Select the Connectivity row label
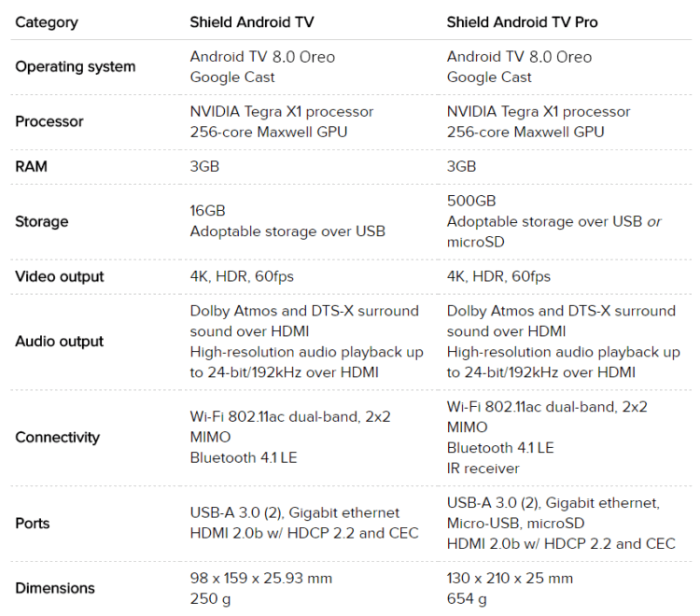The image size is (700, 616). point(57,437)
